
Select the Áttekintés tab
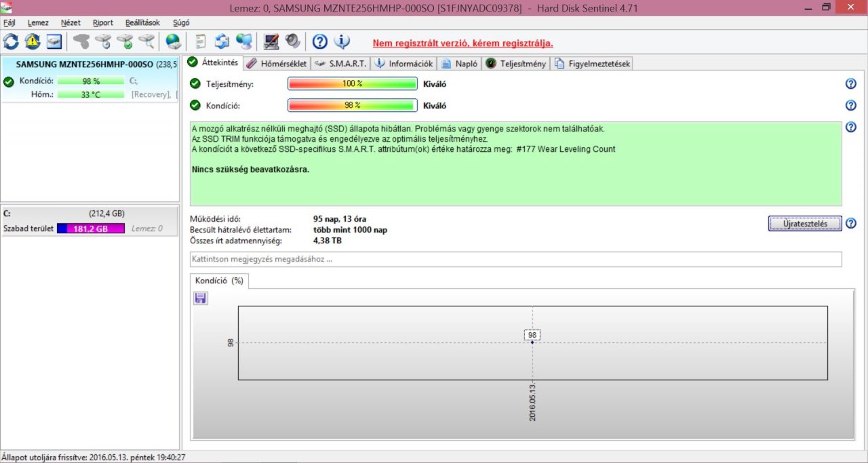[x=213, y=63]
